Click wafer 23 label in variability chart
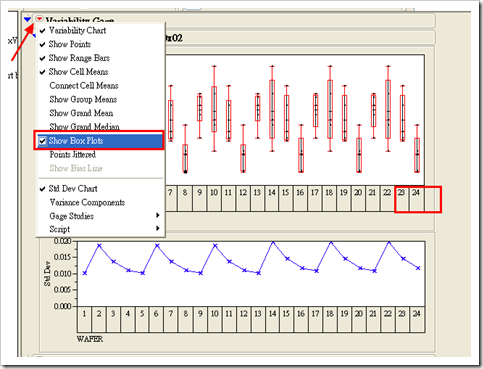The width and height of the screenshot is (483, 369). point(401,192)
